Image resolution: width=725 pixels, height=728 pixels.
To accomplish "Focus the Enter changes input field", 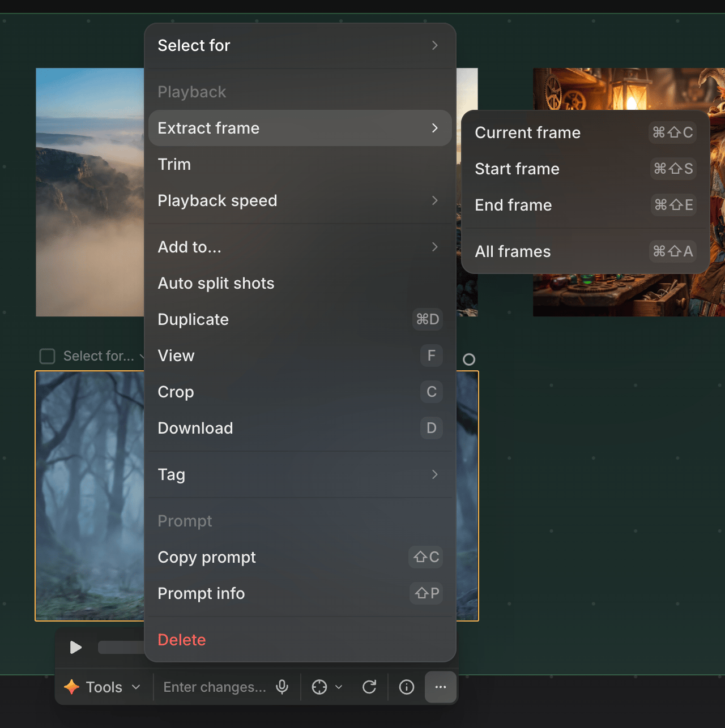I will click(215, 687).
